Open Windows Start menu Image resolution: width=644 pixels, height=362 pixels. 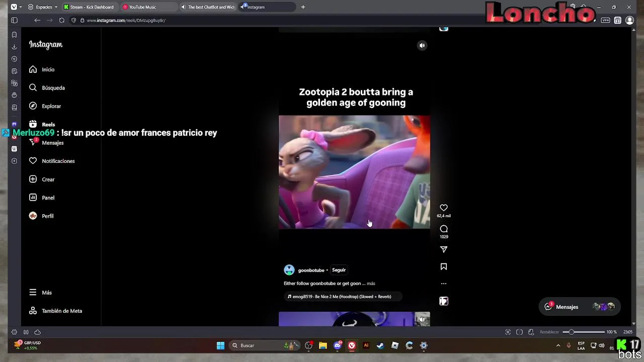click(220, 345)
